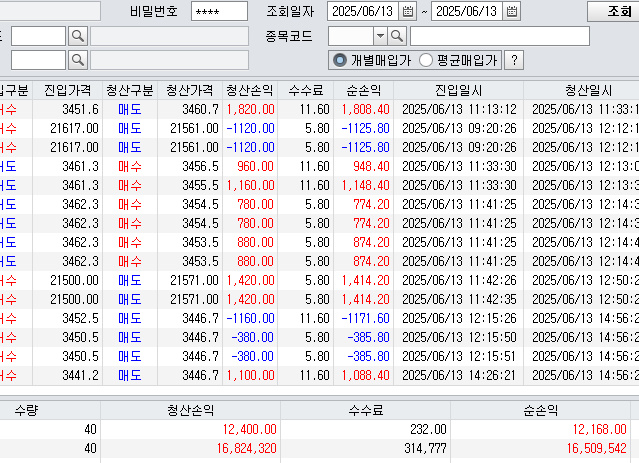Open the end date calendar picker
639x463 pixels.
[512, 11]
